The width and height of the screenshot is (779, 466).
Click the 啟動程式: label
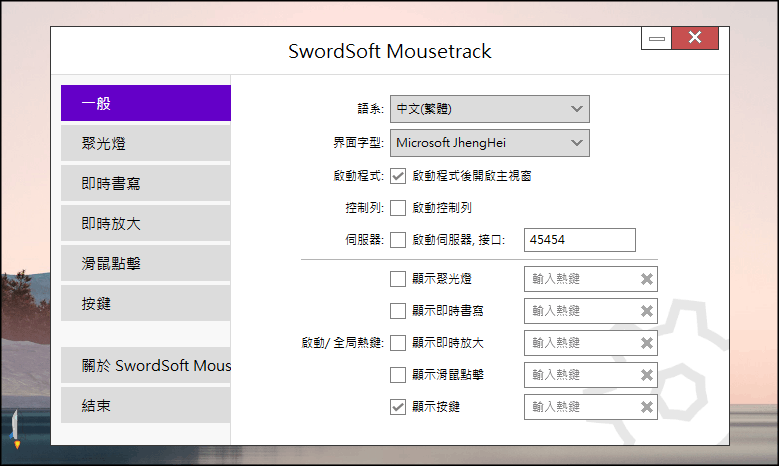click(x=358, y=176)
